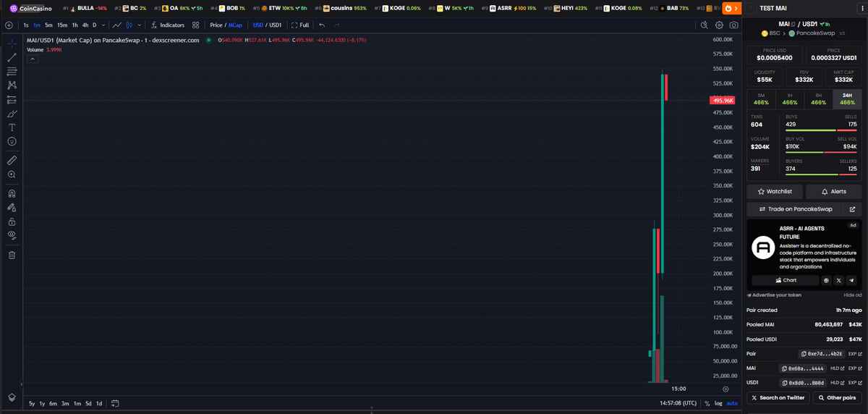The image size is (868, 414).
Task: Select the brush drawing tool
Action: [12, 114]
